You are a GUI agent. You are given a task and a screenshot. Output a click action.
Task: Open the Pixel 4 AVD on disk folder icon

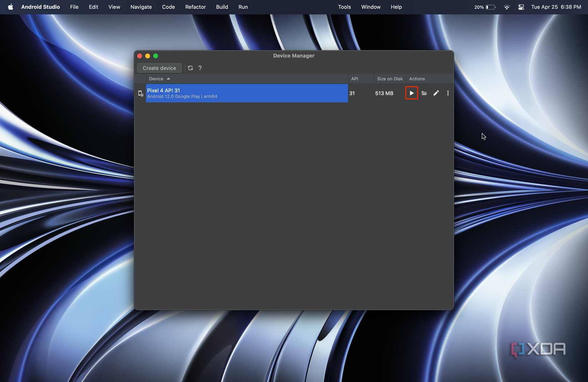point(424,93)
